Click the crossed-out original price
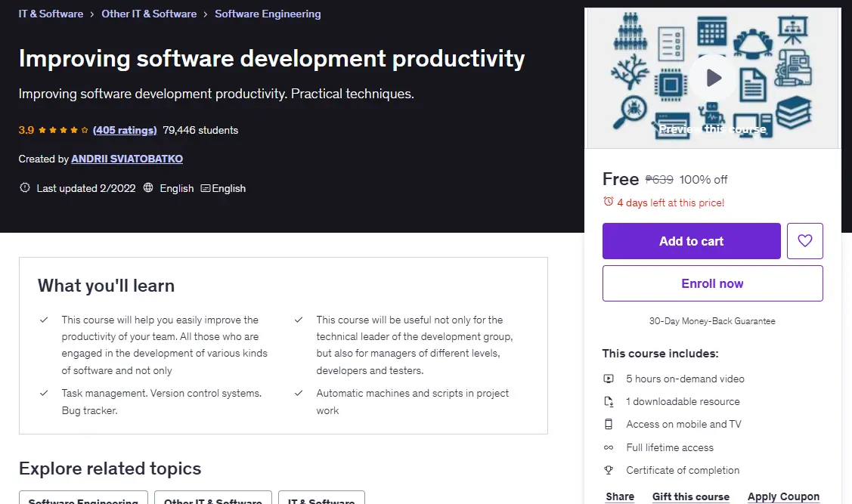This screenshot has width=852, height=504. [x=659, y=179]
